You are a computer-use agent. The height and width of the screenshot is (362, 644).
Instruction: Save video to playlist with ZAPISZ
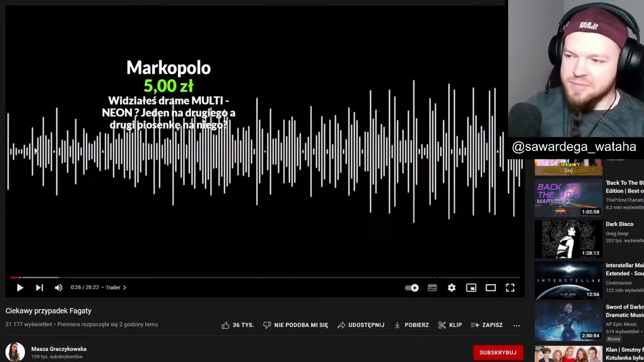coord(487,325)
